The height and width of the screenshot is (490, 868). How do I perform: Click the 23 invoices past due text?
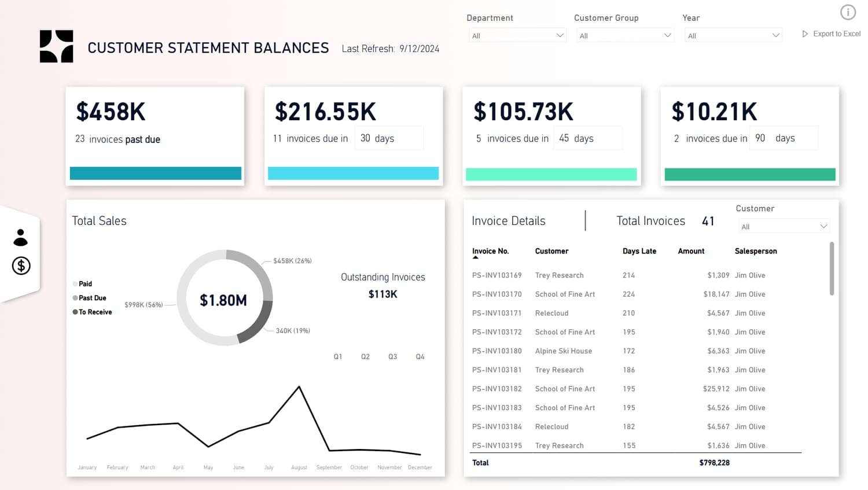click(x=118, y=139)
